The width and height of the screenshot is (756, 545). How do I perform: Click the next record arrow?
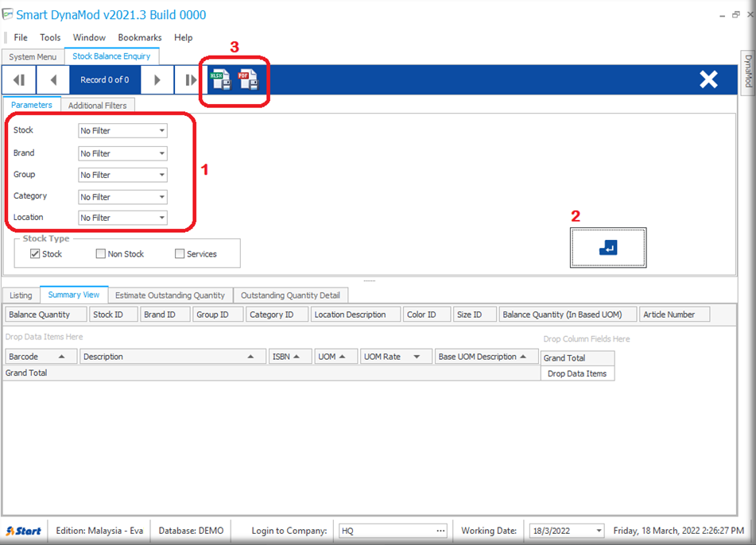(x=157, y=79)
